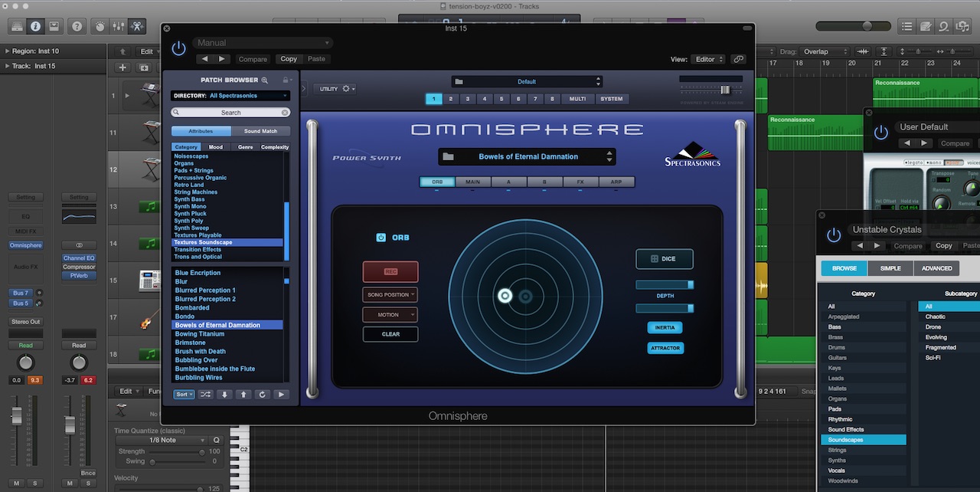This screenshot has height=492, width=980.
Task: Open the Quick Help question-mark icon
Action: click(77, 26)
